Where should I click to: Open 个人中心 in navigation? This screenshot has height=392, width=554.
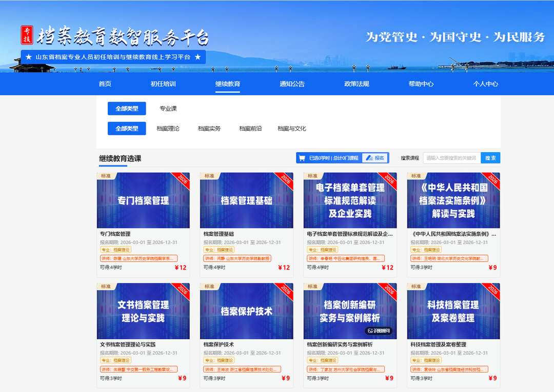pos(486,84)
